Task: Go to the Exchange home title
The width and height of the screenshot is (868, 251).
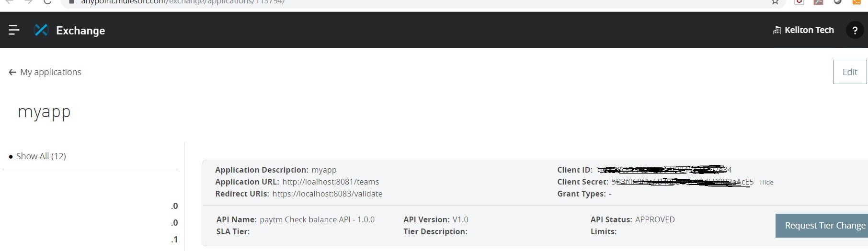Action: click(80, 31)
